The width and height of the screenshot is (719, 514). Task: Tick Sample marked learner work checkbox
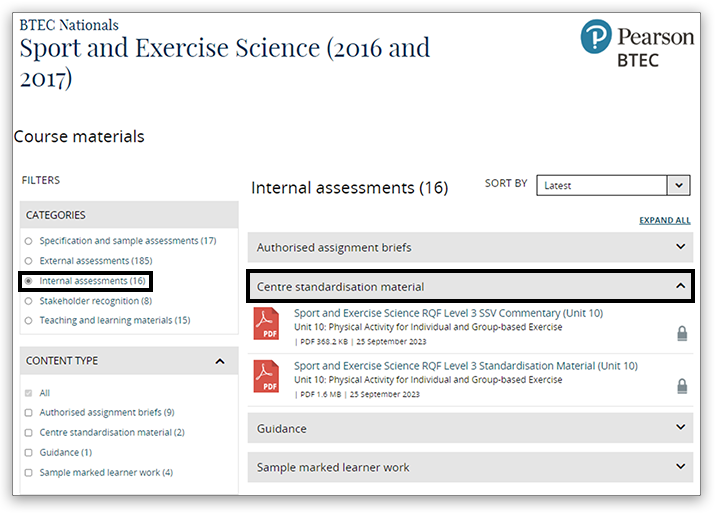(29, 473)
